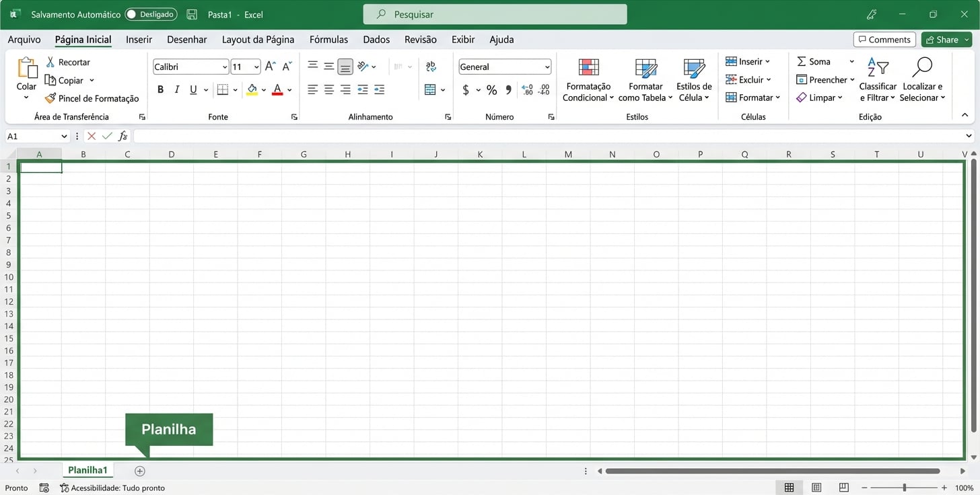Click the red font color A
Viewport: 980px width, 495px height.
pos(277,89)
